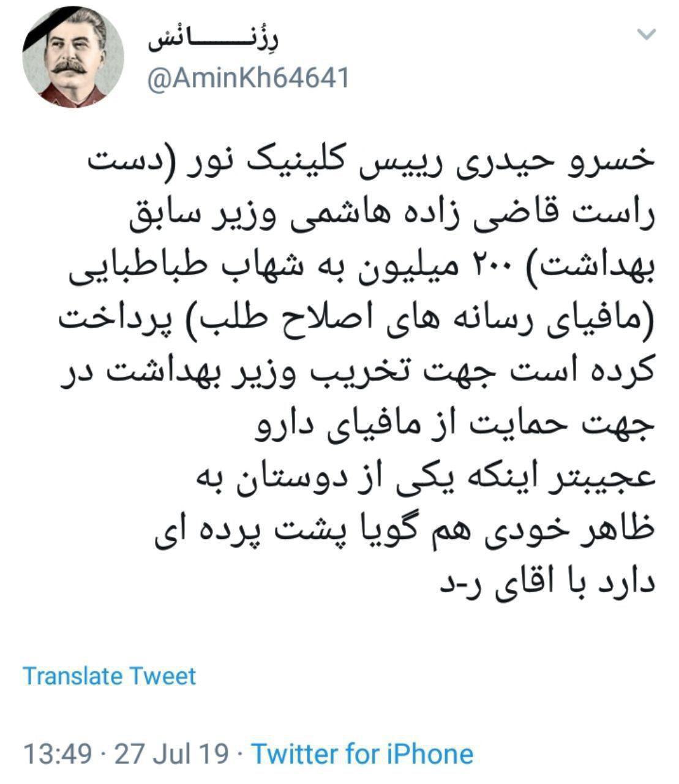This screenshot has width=679, height=784.
Task: Open the profile picture with the mustached man
Action: pyautogui.click(x=72, y=58)
